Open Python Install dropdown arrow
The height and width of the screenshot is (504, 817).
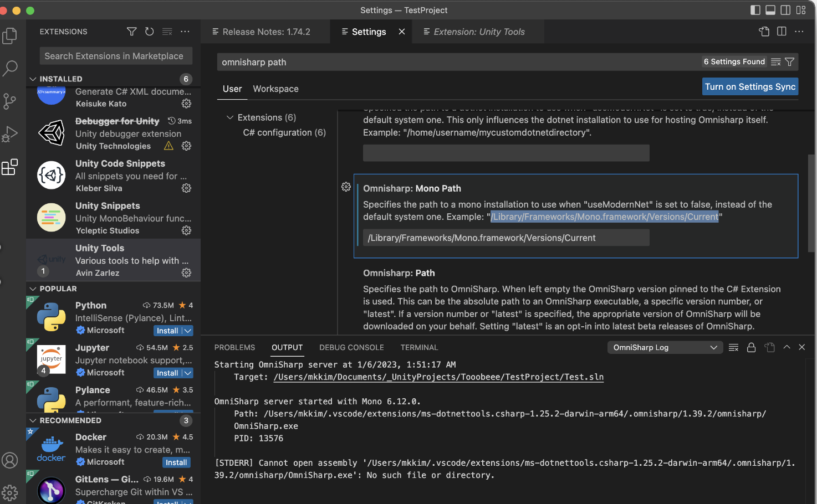tap(187, 331)
